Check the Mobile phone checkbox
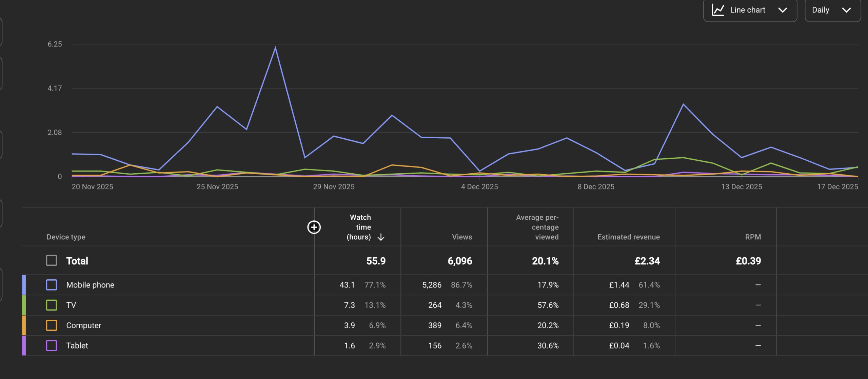Image resolution: width=868 pixels, height=379 pixels. pyautogui.click(x=52, y=285)
